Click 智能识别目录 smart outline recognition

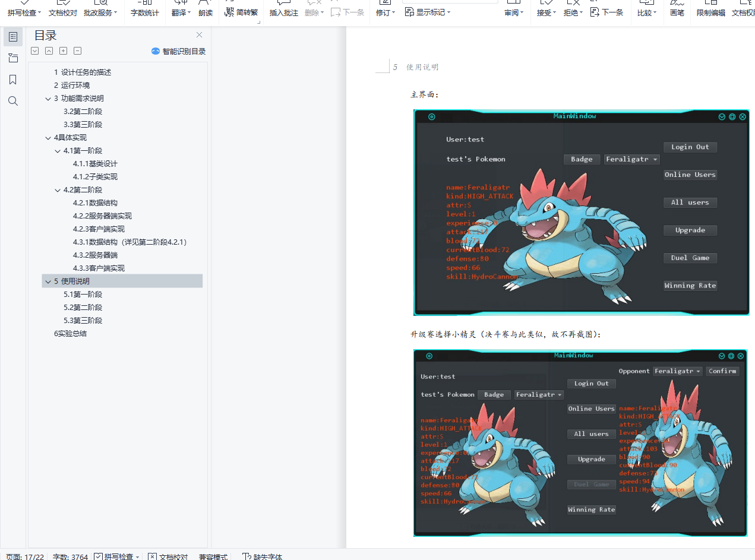[x=178, y=52]
